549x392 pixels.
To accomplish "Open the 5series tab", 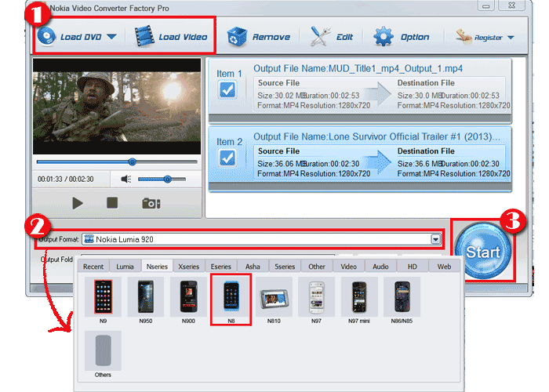I will [285, 267].
